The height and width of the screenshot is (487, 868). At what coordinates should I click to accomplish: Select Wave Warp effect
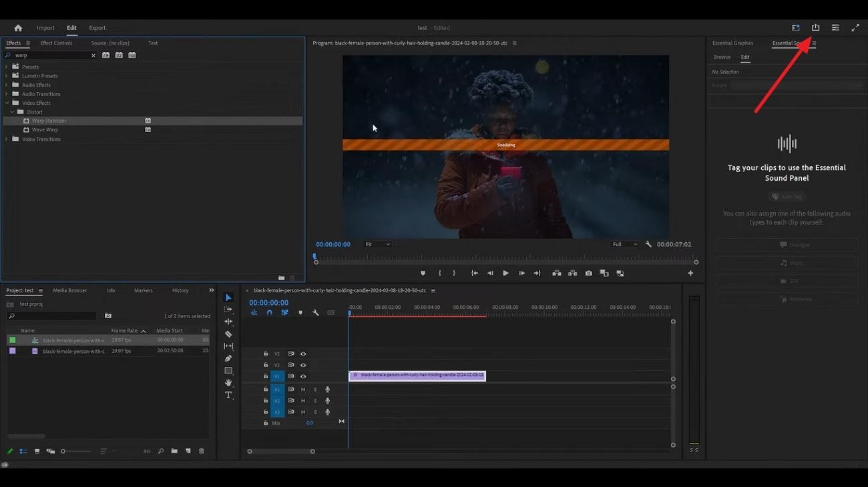click(x=45, y=130)
